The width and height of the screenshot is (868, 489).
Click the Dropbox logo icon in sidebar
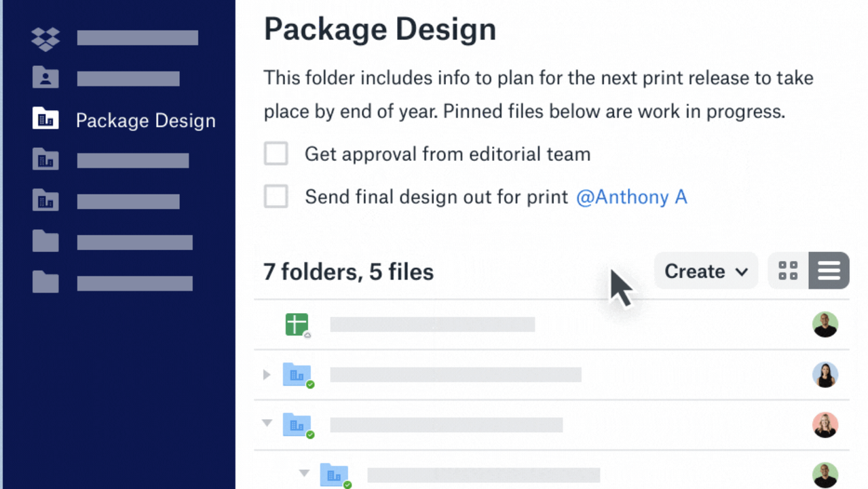[45, 38]
